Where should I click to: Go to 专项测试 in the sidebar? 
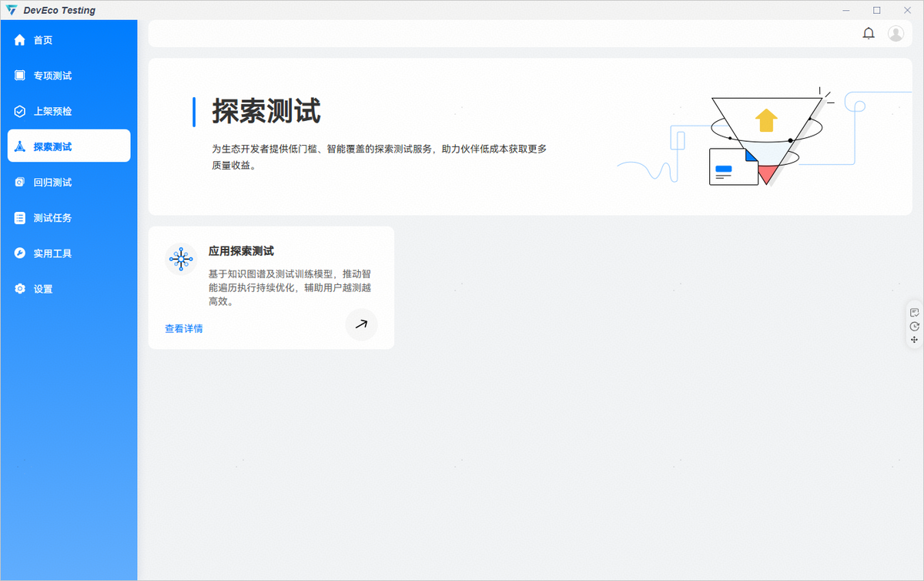52,76
